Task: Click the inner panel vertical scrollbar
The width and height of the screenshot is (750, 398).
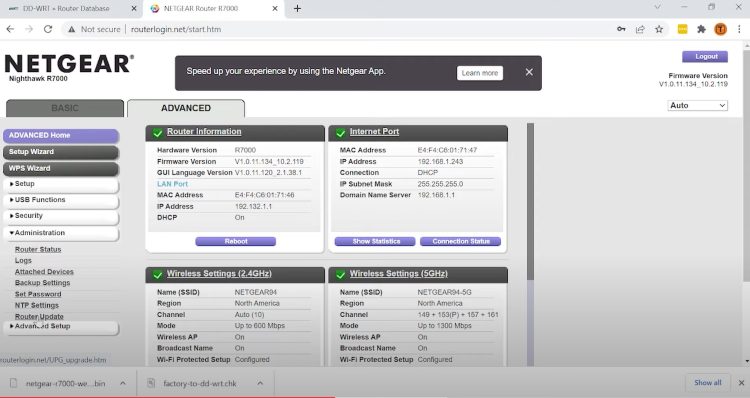Action: pos(530,201)
